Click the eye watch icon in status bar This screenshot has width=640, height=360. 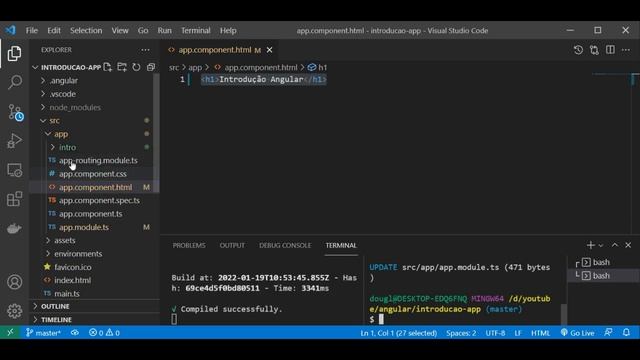[x=75, y=333]
